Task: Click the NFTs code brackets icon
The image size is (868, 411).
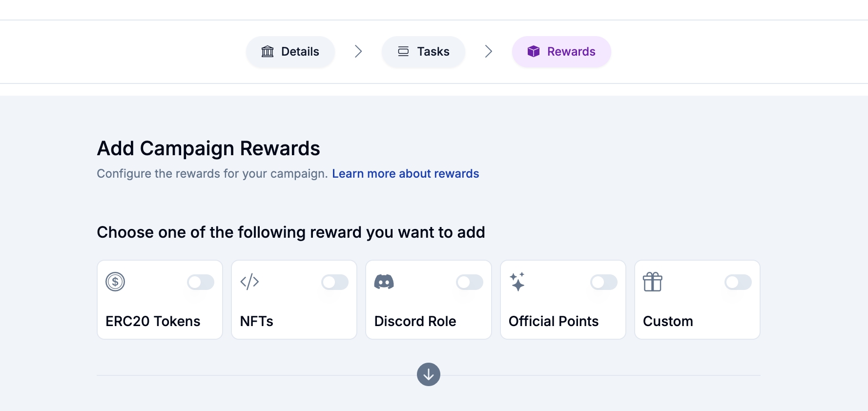Action: 249,282
